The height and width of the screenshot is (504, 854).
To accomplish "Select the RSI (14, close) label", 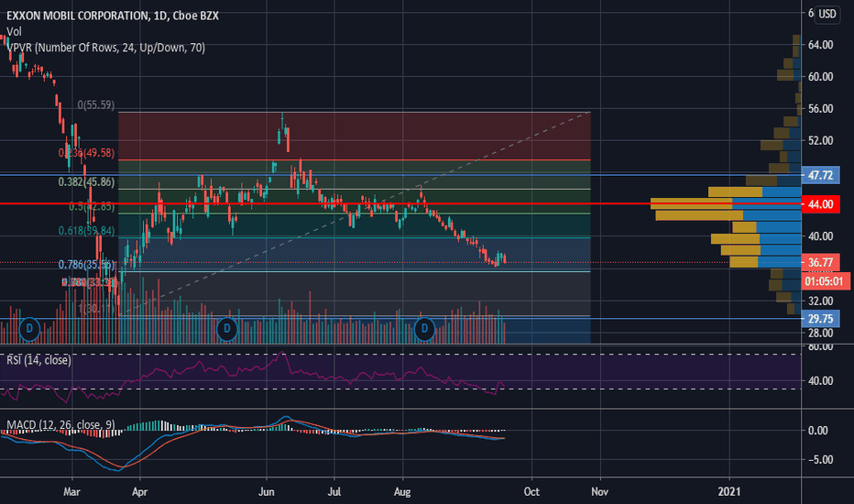I will (38, 360).
